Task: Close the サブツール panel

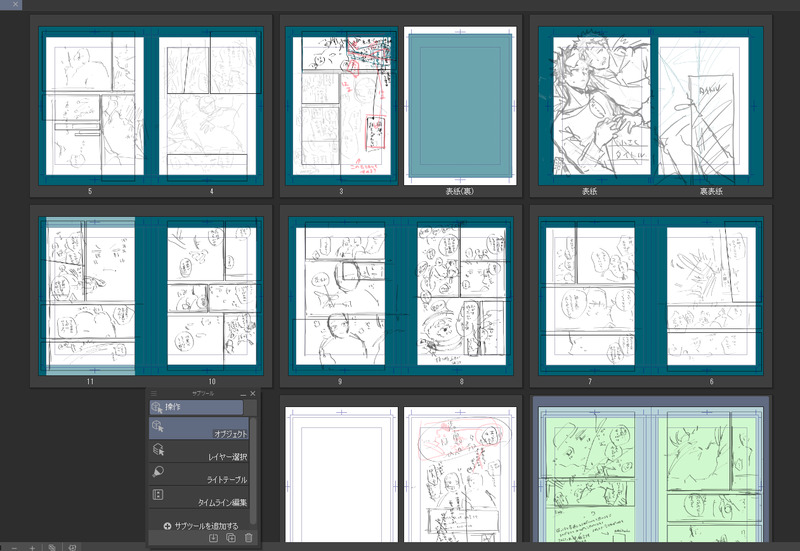Action: 253,393
